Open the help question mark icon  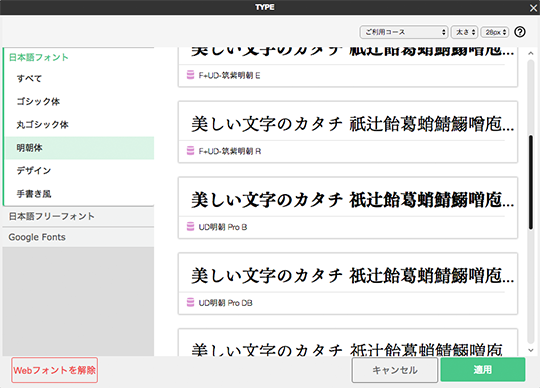pos(520,32)
